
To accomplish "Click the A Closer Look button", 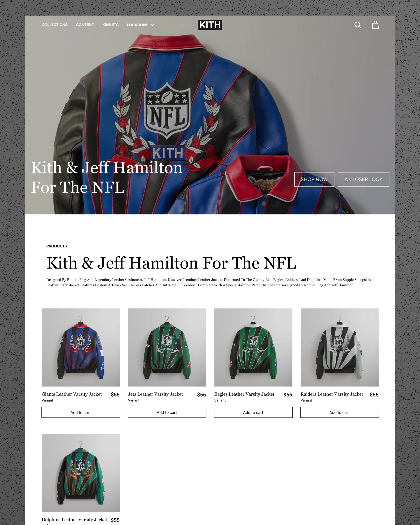I will (x=363, y=179).
